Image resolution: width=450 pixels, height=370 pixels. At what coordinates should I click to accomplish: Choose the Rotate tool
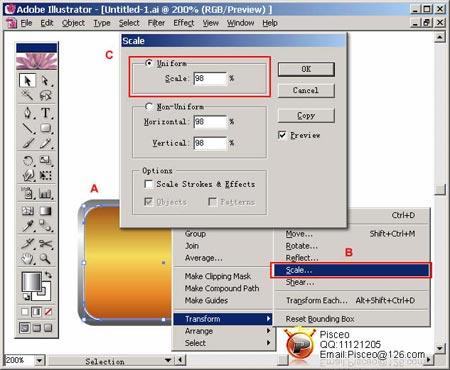(x=28, y=161)
